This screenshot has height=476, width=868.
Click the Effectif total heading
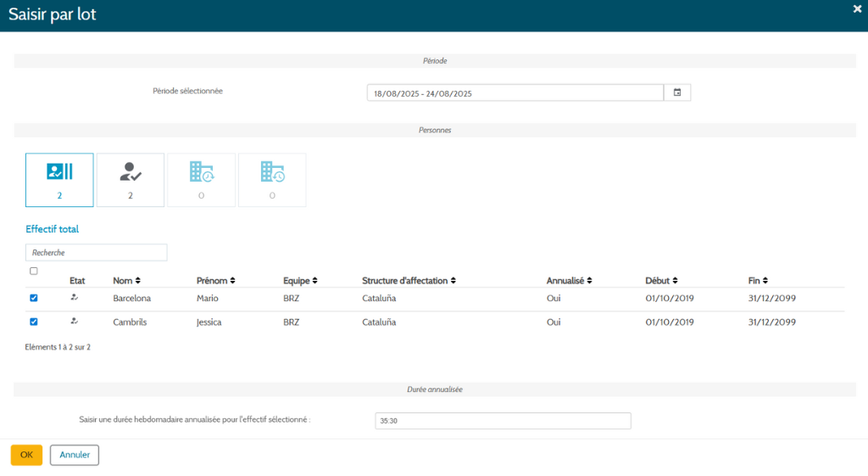tap(52, 229)
